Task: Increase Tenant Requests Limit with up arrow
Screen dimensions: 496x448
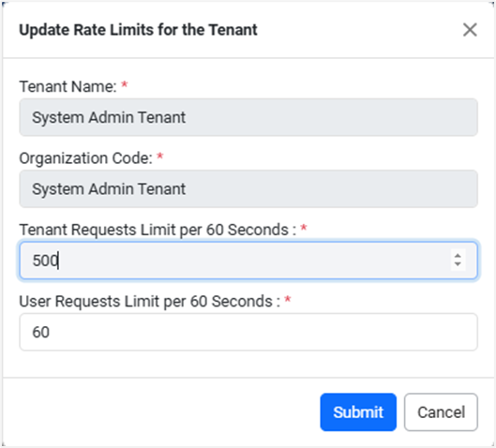Action: click(458, 256)
